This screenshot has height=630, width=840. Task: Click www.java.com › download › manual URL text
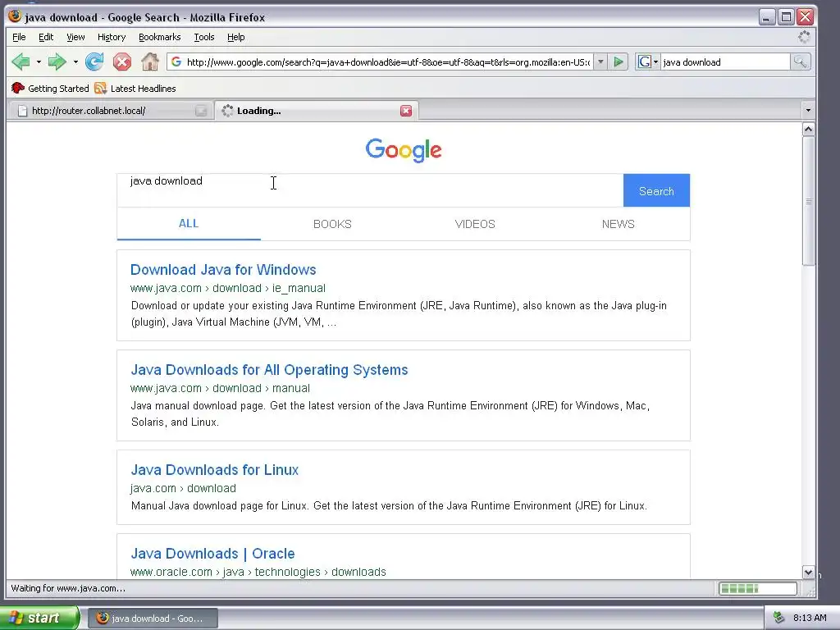click(220, 388)
